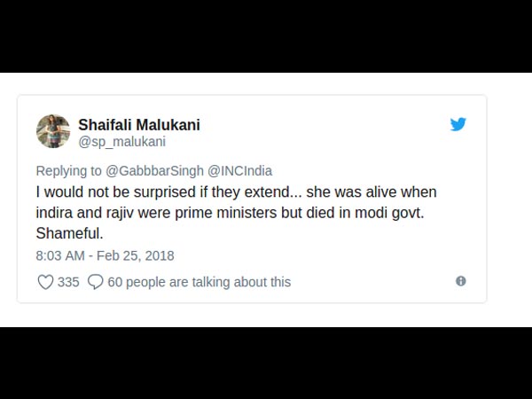Like the tweet with the heart icon
Image resolution: width=532 pixels, height=399 pixels.
[45, 282]
